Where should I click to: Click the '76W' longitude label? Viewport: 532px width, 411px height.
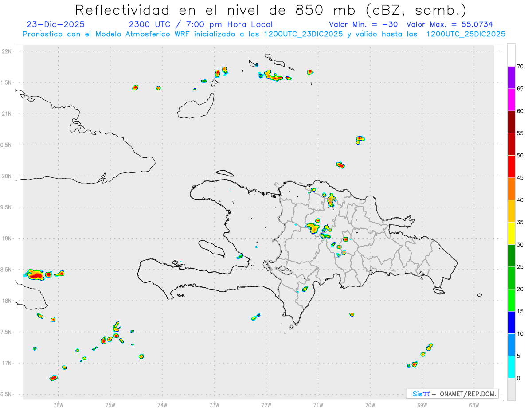click(x=58, y=405)
